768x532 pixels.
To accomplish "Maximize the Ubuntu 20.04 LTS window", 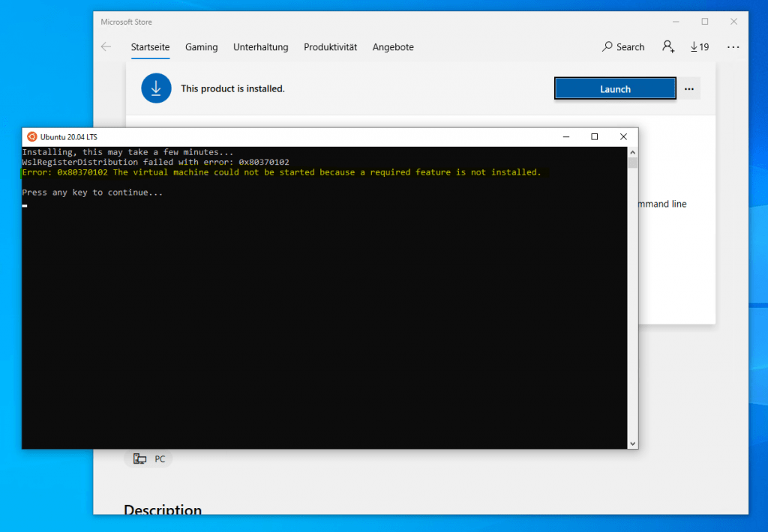I will click(595, 137).
